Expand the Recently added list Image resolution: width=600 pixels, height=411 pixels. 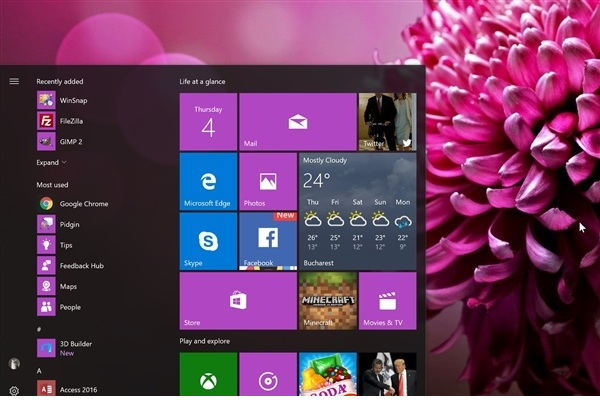click(51, 162)
